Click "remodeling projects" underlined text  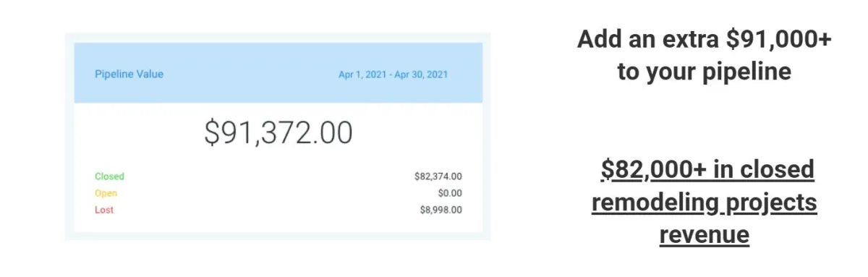705,203
